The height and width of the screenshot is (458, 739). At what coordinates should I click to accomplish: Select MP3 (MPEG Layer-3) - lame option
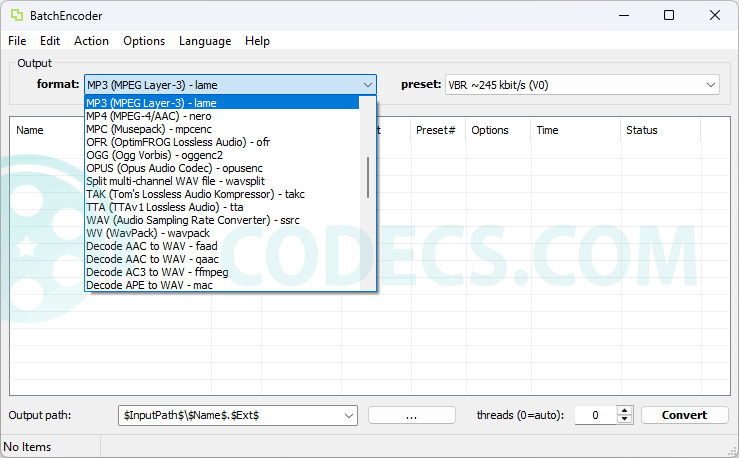click(222, 103)
